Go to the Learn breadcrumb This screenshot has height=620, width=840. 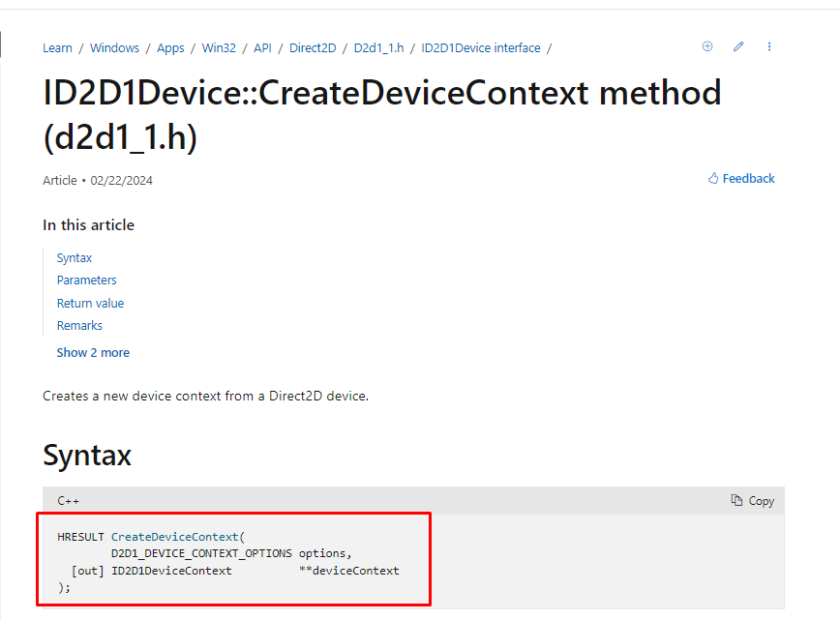click(x=57, y=47)
